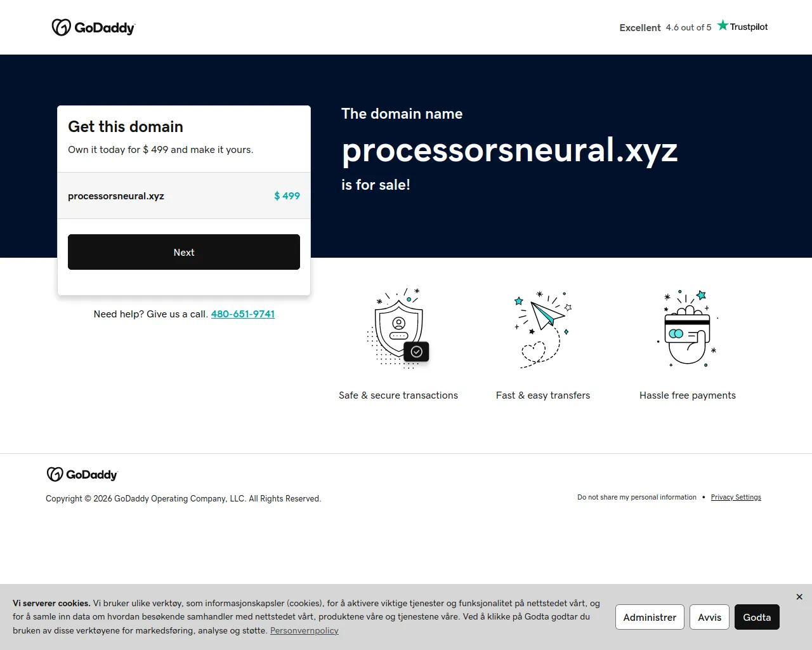The width and height of the screenshot is (812, 650).
Task: Click the "is for sale!" text
Action: coord(376,185)
